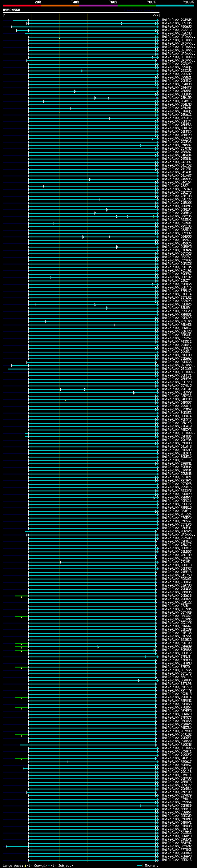Select hit label UniRef100_Q9M5X0

point(177,81)
